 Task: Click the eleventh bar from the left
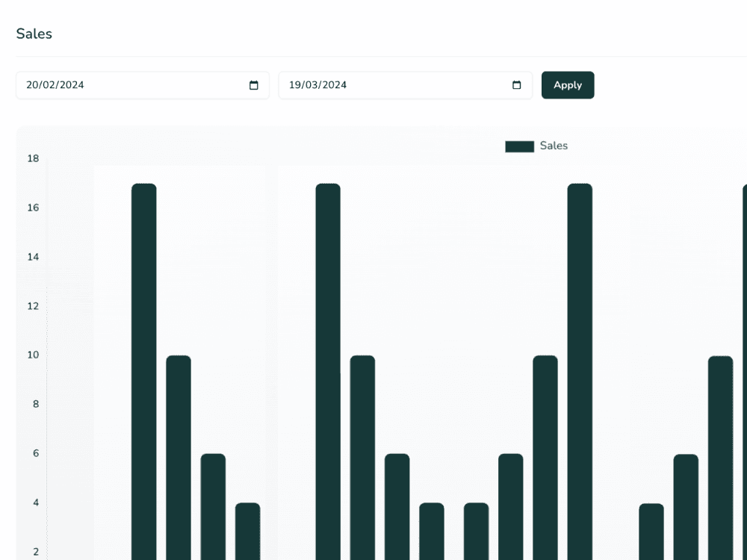click(x=545, y=457)
